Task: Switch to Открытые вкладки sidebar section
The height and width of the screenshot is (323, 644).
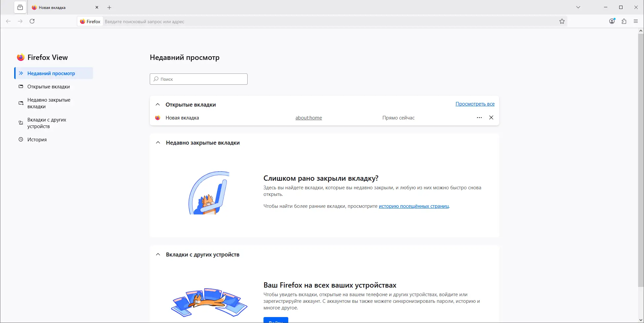Action: (54, 87)
